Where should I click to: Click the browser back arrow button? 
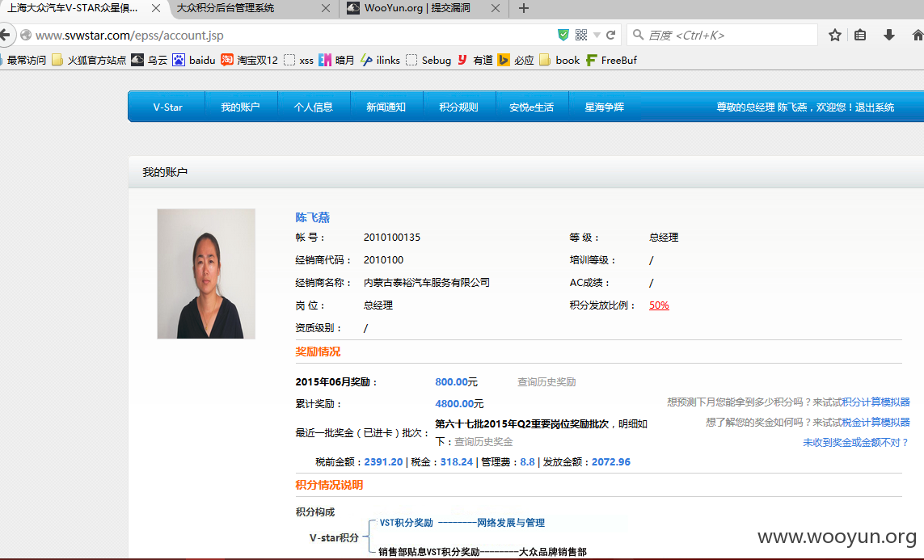5,36
